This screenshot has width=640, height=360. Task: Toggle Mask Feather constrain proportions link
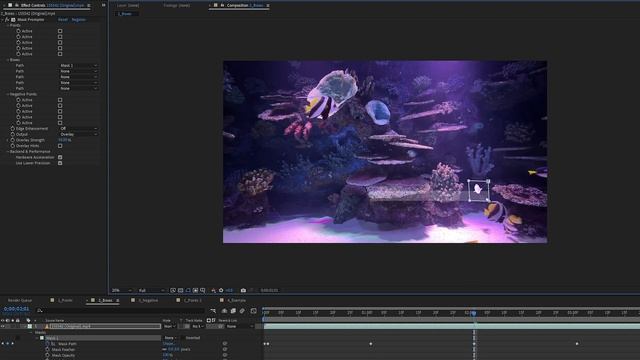pos(164,349)
